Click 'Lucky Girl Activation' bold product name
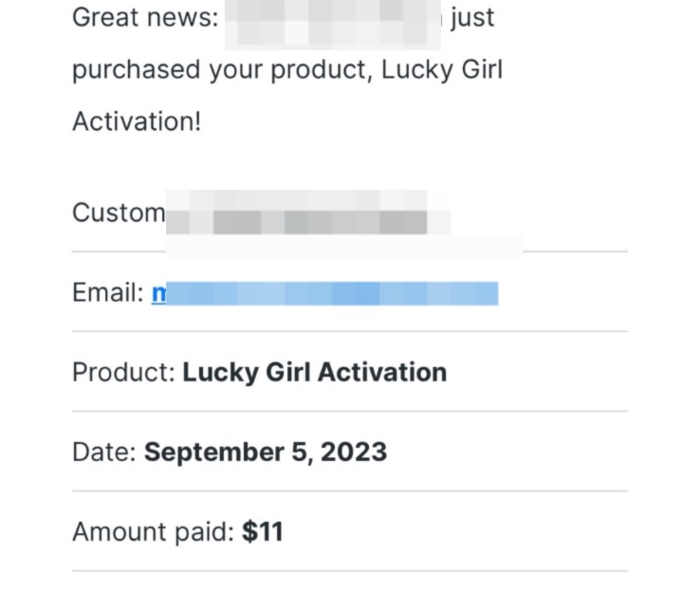 coord(314,372)
